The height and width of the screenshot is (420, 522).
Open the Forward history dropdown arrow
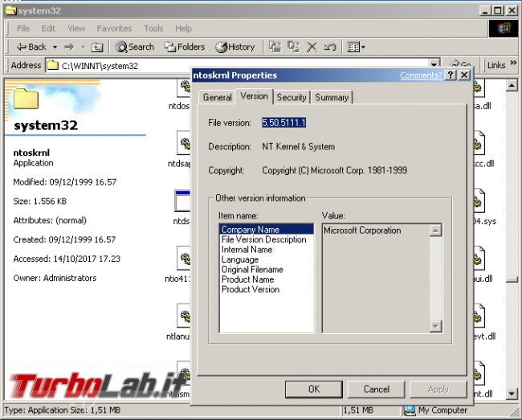[x=84, y=47]
